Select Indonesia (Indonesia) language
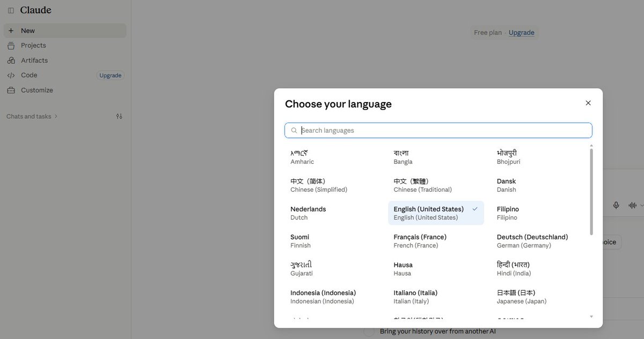Viewport: 644px width, 339px height. click(x=333, y=297)
